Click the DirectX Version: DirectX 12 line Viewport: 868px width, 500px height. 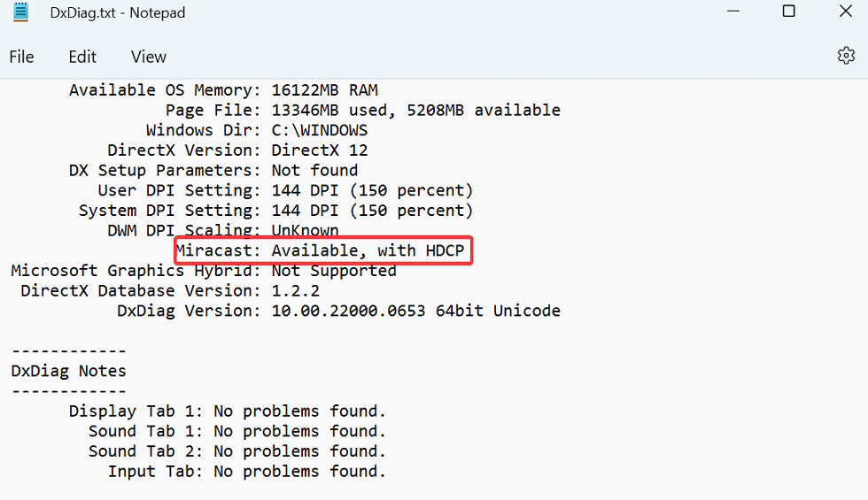[237, 150]
